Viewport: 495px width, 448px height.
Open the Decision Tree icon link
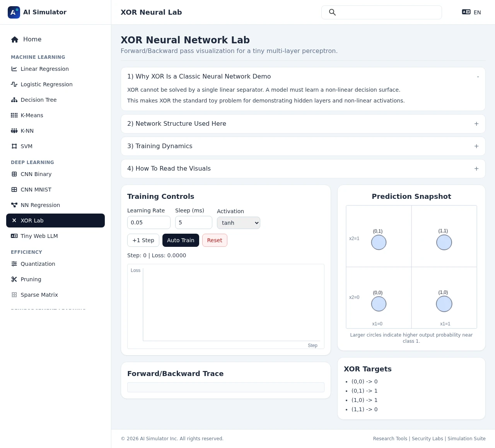tap(14, 100)
